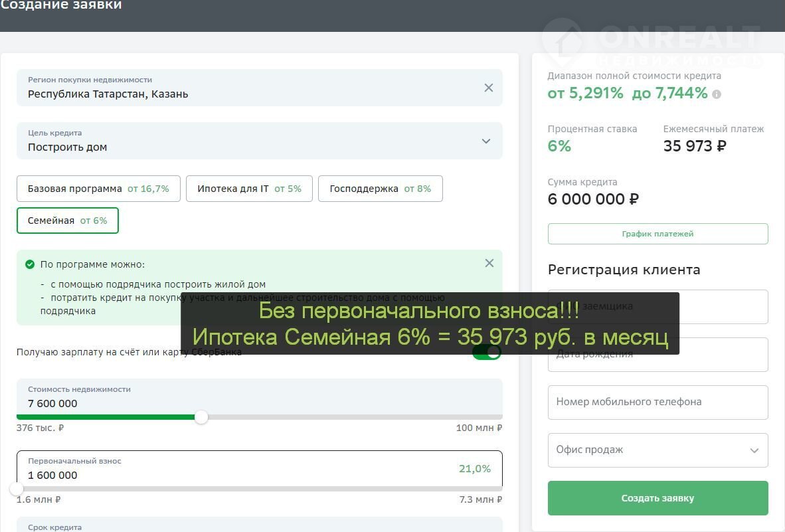785x532 pixels.
Task: Click the Номер мобильного телефона field
Action: coord(657,402)
